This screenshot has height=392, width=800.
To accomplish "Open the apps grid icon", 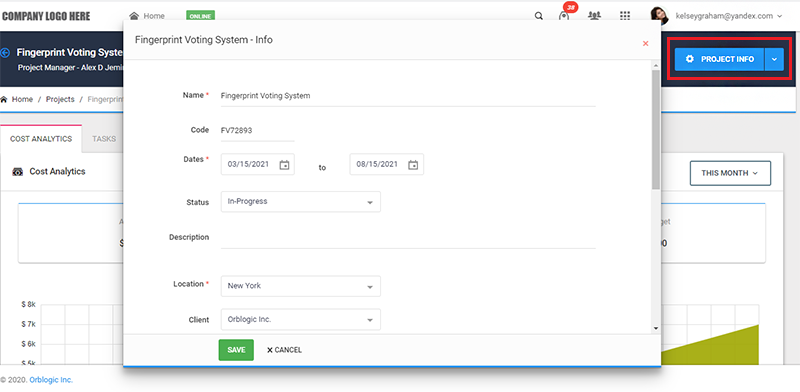I will [x=625, y=16].
